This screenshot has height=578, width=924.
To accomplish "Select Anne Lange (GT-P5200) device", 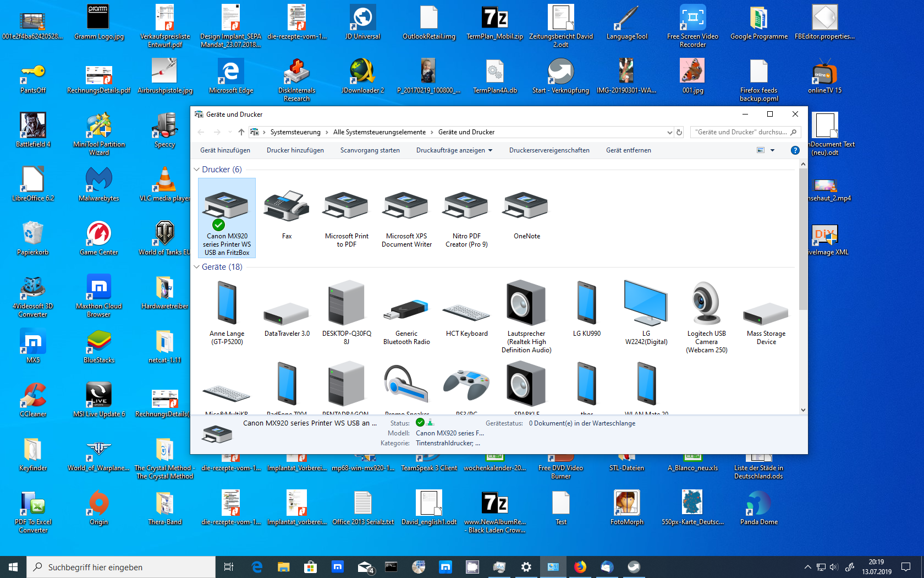I will 227,312.
